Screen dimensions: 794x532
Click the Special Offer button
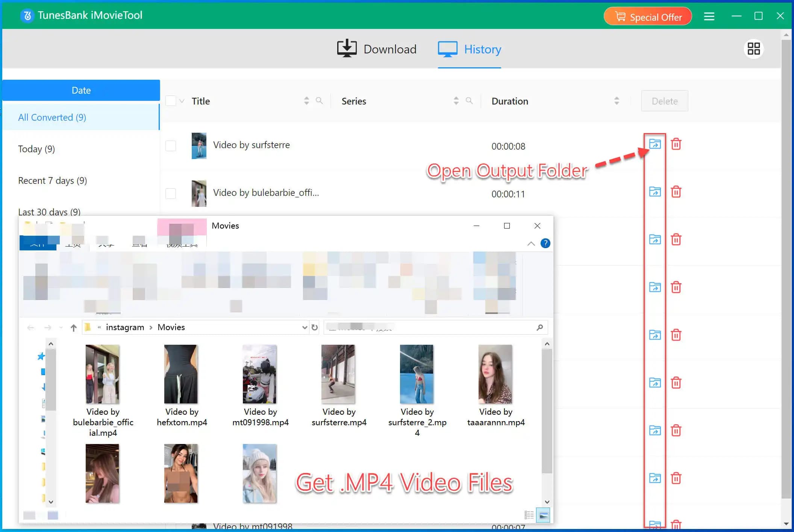point(647,17)
